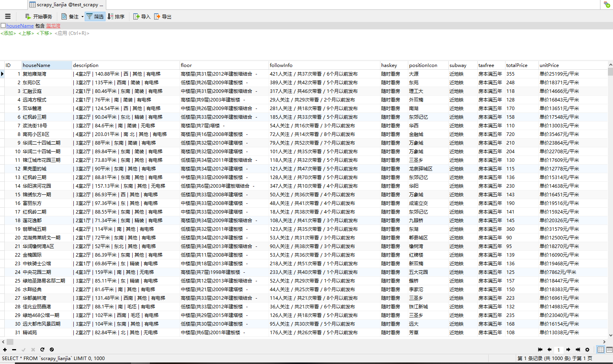Go to the last page of records
Image resolution: width=613 pixels, height=364 pixels.
pos(578,350)
